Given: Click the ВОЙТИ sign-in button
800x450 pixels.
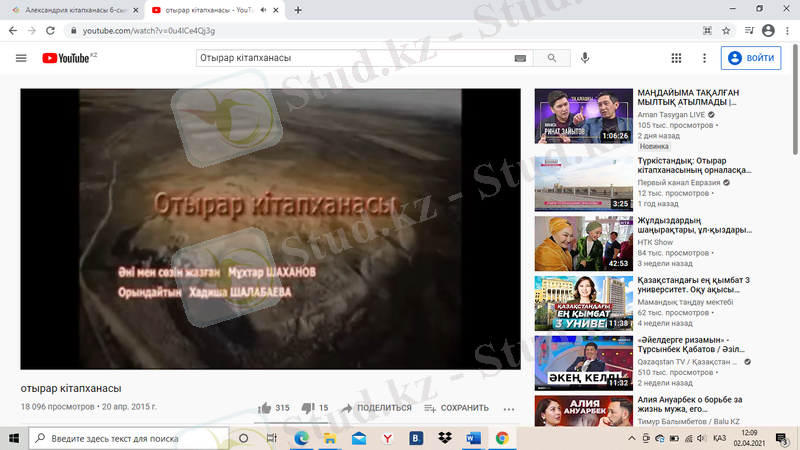Looking at the screenshot, I should [x=751, y=58].
